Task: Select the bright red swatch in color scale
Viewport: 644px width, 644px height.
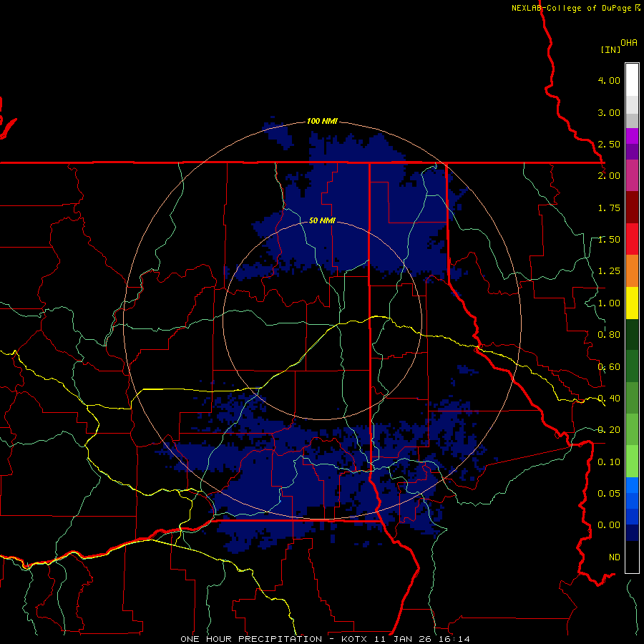Action: (x=632, y=239)
